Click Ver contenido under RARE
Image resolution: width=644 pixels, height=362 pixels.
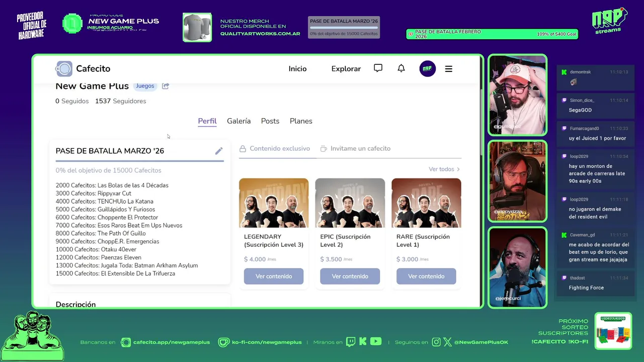tap(426, 276)
